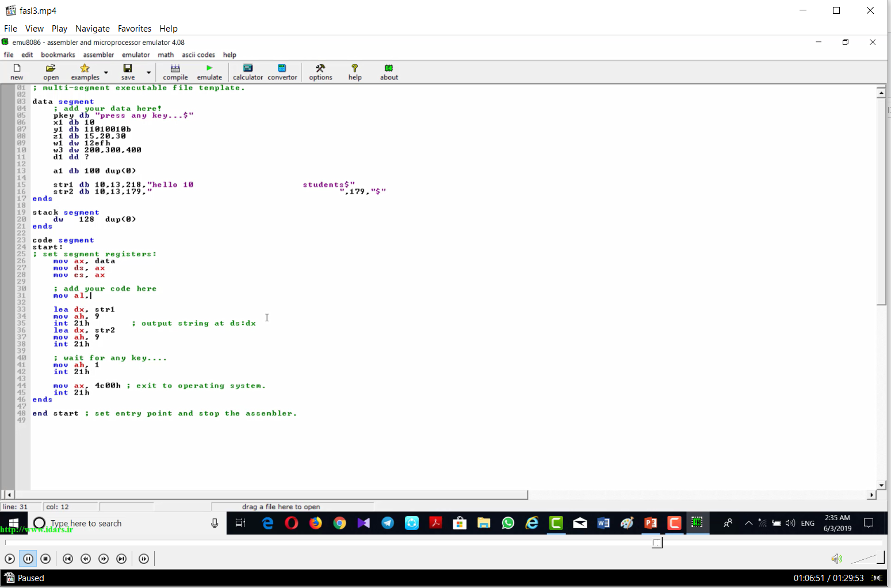This screenshot has width=891, height=588.
Task: Mute the player volume speaker icon
Action: point(836,559)
